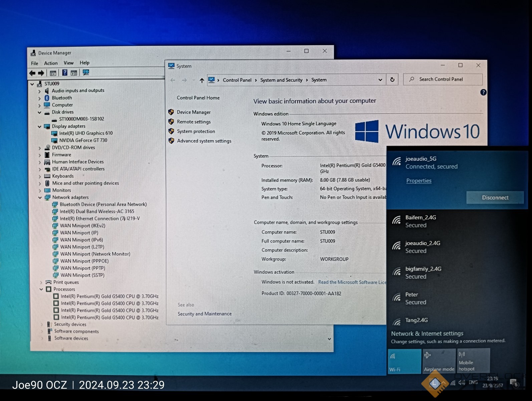532x401 pixels.
Task: Select the NVIDIA GeForce GT 730 adapter
Action: point(83,140)
